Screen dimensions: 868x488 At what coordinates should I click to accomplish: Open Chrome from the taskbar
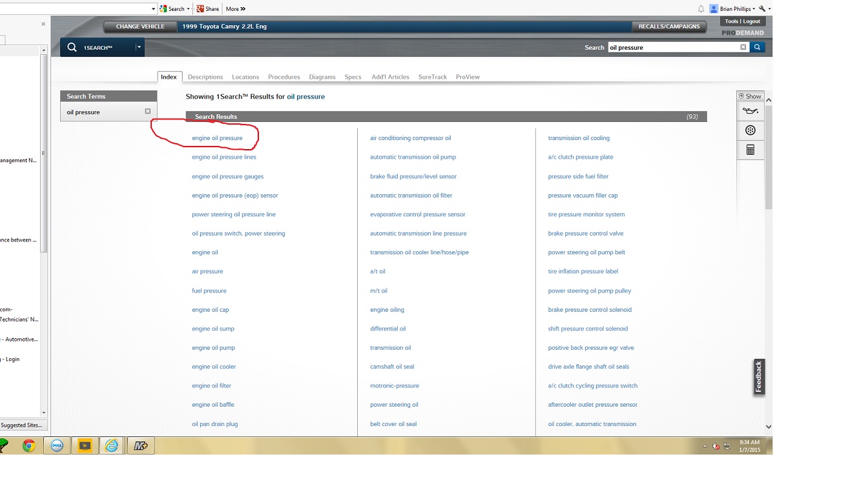click(x=29, y=445)
